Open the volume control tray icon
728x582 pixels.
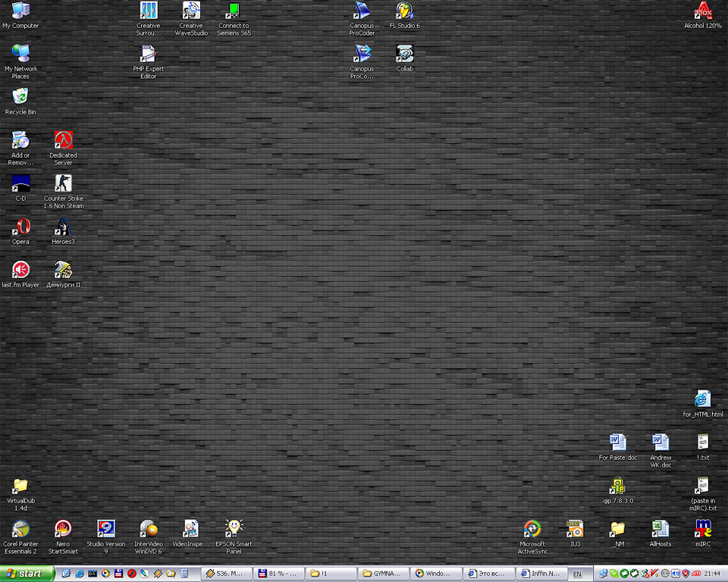tap(676, 574)
